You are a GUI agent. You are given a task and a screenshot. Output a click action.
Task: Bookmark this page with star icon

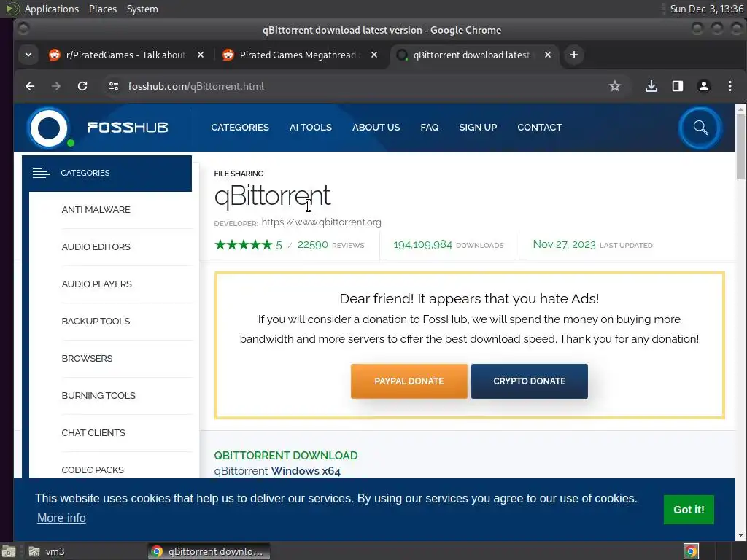point(614,86)
